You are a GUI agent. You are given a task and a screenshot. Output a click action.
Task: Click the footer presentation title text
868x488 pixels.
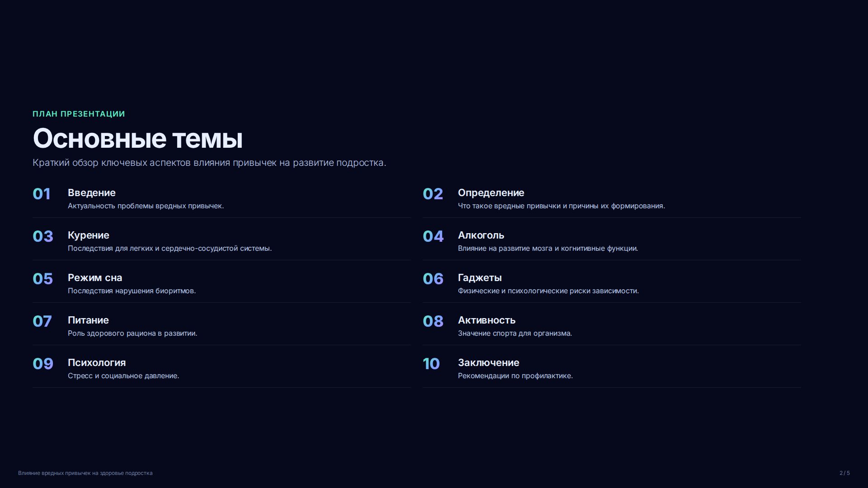click(85, 473)
